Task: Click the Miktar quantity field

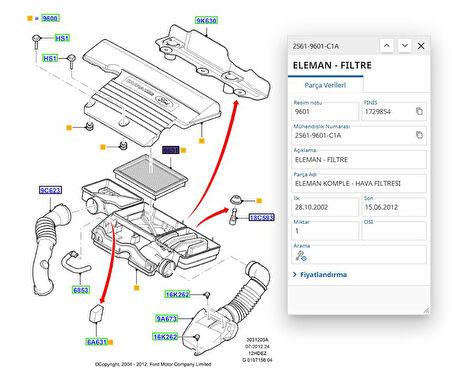Action: [325, 231]
